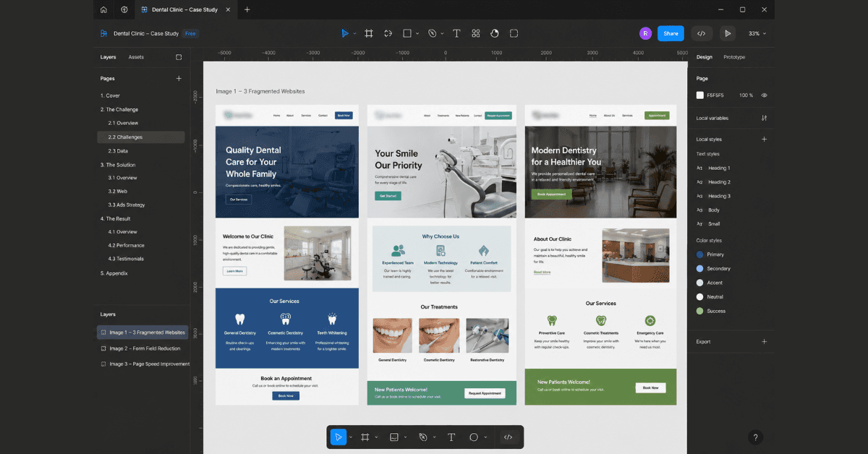Screen dimensions: 868x454
Task: Click the user avatar R
Action: coord(645,33)
